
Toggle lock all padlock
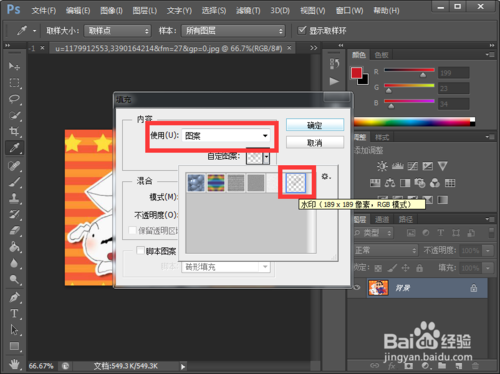click(x=419, y=268)
